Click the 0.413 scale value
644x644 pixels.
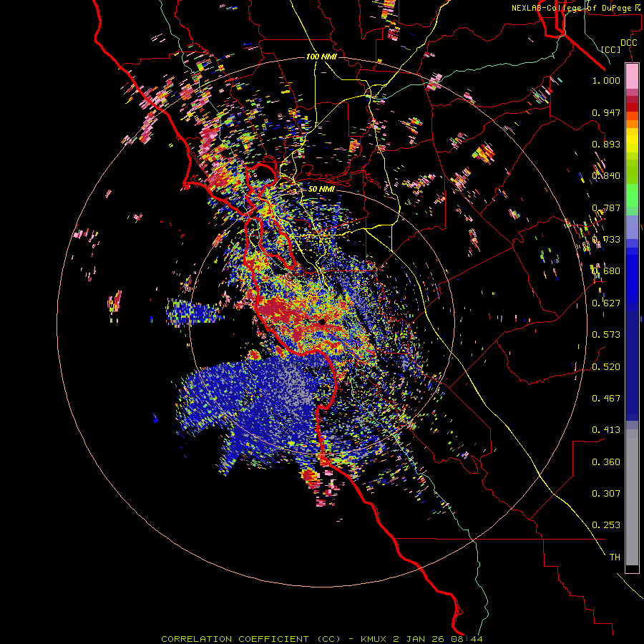tap(606, 430)
